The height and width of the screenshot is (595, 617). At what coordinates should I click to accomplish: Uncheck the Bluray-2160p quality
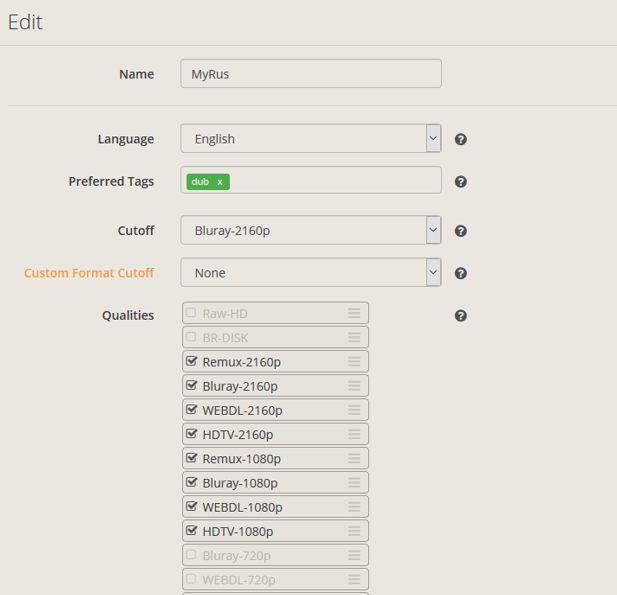click(192, 385)
